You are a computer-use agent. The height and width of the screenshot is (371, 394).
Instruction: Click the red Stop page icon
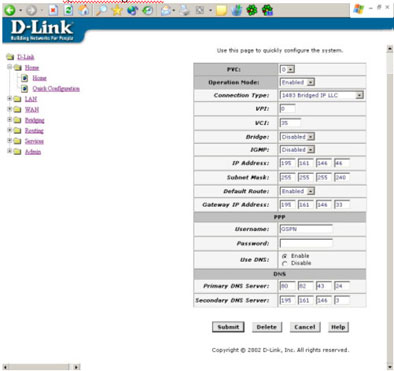click(x=53, y=11)
